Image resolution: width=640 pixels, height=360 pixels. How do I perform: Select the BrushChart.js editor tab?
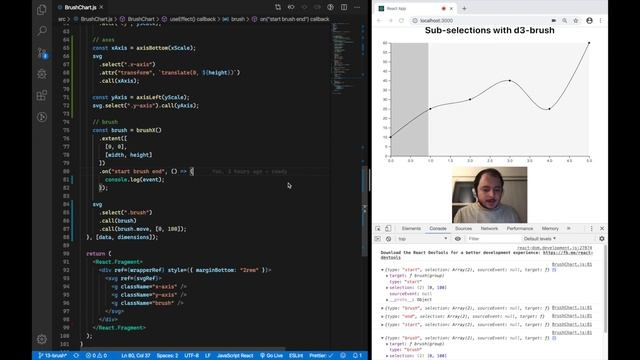81,7
